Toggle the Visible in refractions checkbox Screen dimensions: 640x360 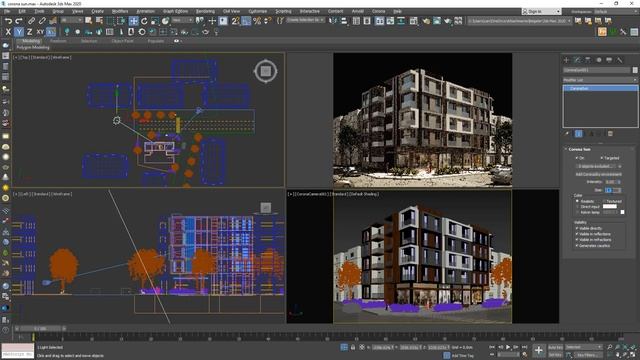coord(577,240)
